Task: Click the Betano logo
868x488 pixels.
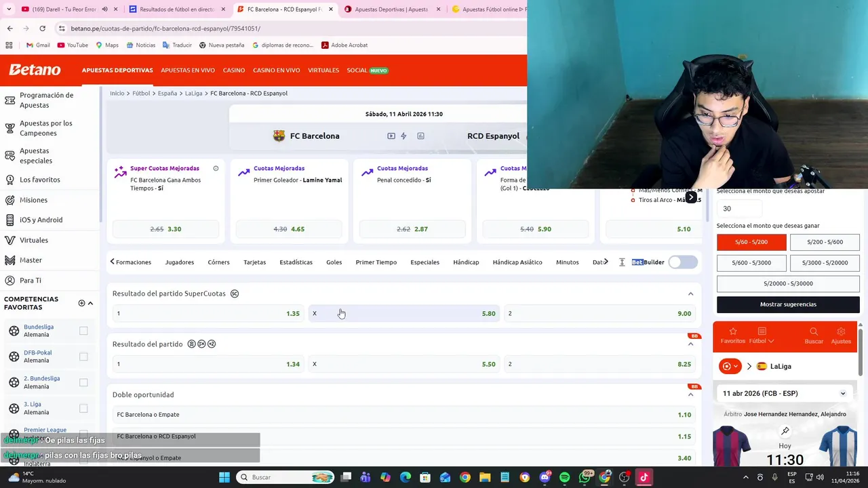Action: click(35, 70)
